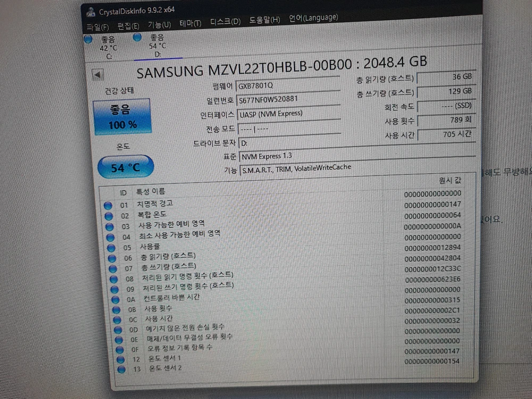This screenshot has height=399, width=532.
Task: Click the power on hours value 705 시간
Action: point(447,135)
